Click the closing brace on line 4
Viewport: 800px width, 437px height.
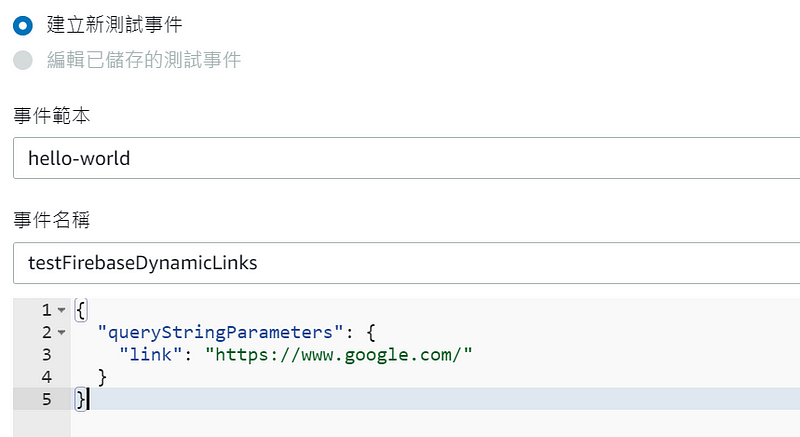102,377
